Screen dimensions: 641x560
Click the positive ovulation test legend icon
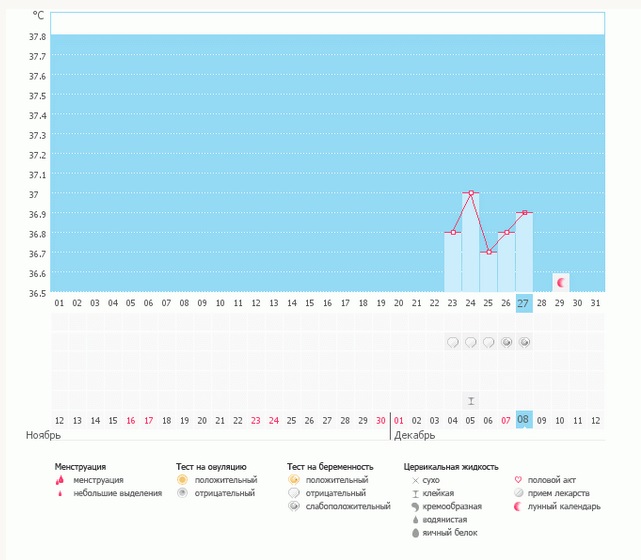pos(182,480)
